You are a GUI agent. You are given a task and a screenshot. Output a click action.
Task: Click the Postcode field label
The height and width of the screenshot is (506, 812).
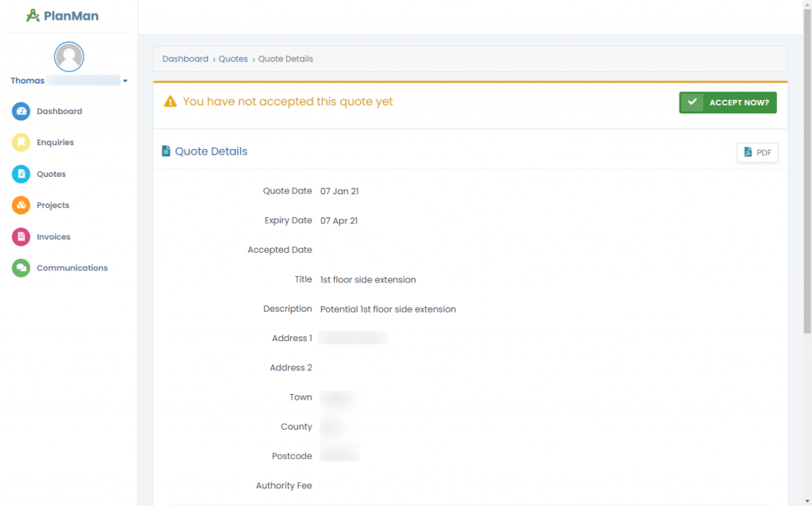tap(292, 456)
